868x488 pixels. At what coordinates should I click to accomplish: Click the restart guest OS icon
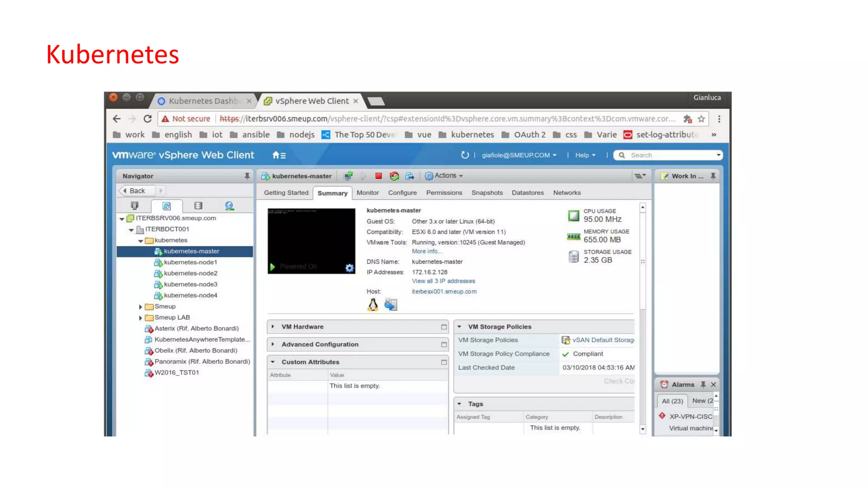click(394, 176)
